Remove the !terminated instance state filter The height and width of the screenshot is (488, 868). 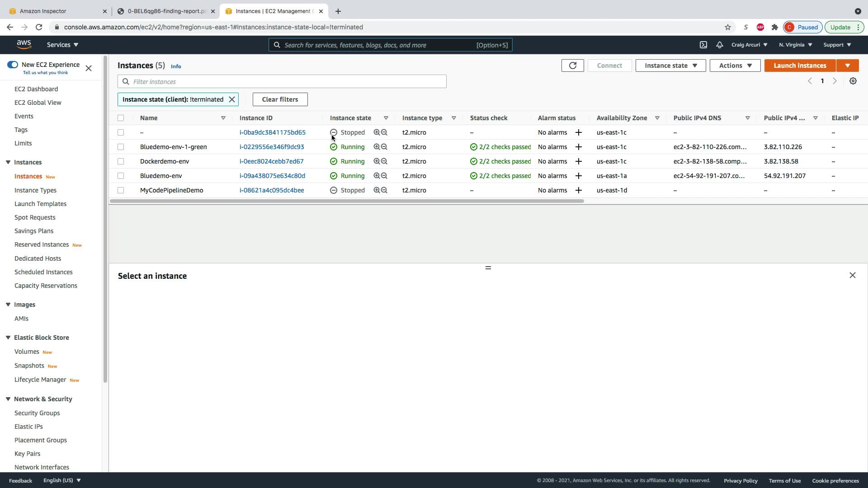(x=232, y=99)
